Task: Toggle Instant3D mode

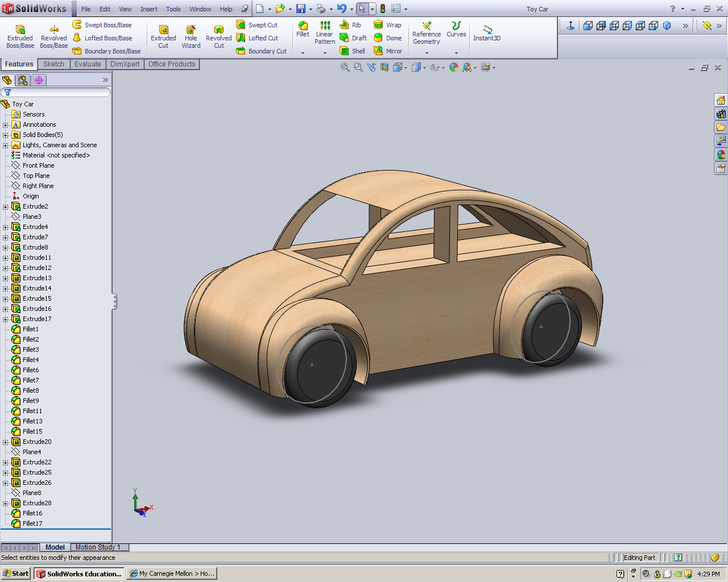Action: pos(487,33)
